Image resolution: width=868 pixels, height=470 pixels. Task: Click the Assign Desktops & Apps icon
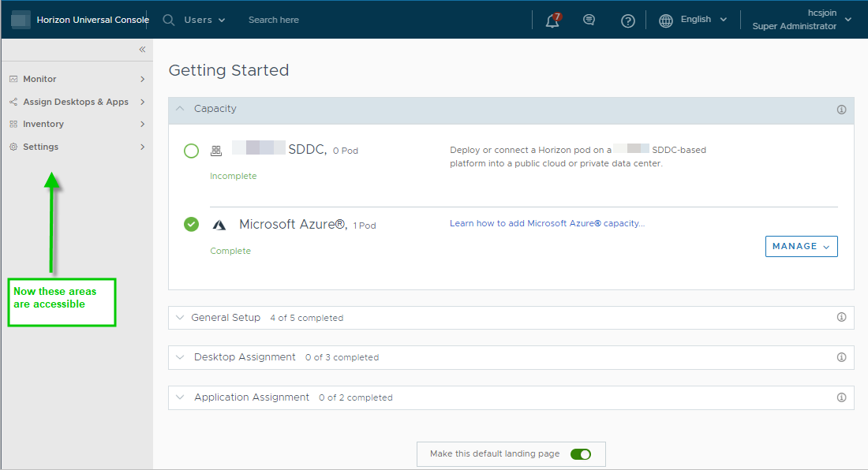(13, 102)
